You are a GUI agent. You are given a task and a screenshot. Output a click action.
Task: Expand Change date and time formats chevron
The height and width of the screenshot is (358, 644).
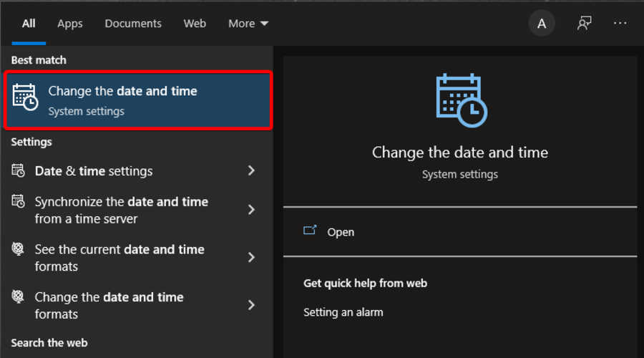(251, 305)
